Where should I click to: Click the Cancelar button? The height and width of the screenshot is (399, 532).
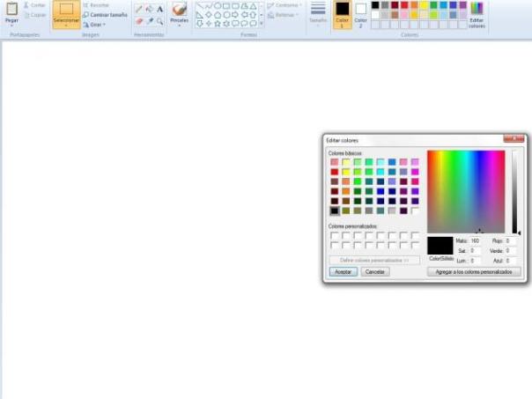pos(374,272)
